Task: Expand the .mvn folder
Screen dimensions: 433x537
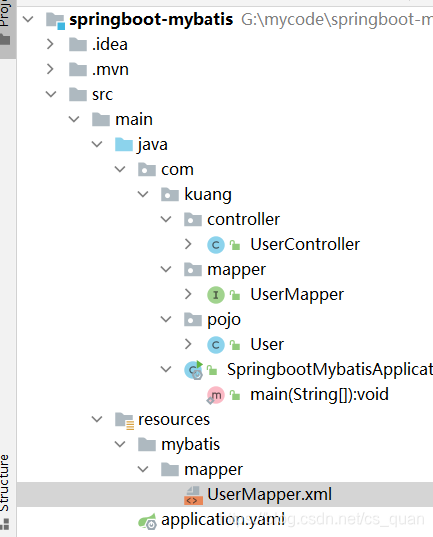Action: point(50,69)
